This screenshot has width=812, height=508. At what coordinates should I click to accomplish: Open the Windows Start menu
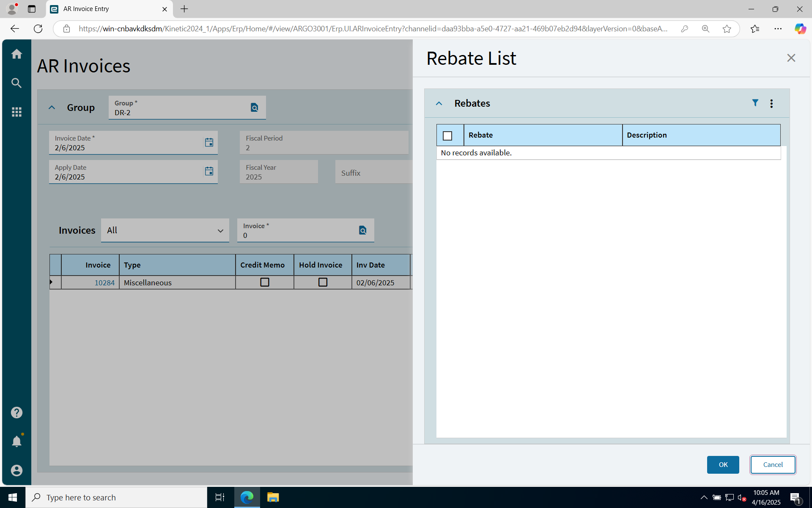pyautogui.click(x=13, y=497)
